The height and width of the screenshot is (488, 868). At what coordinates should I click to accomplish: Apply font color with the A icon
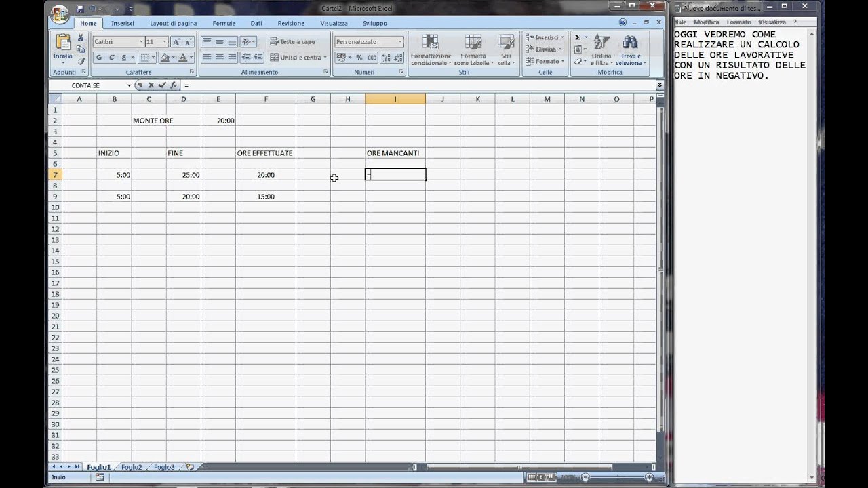point(182,58)
